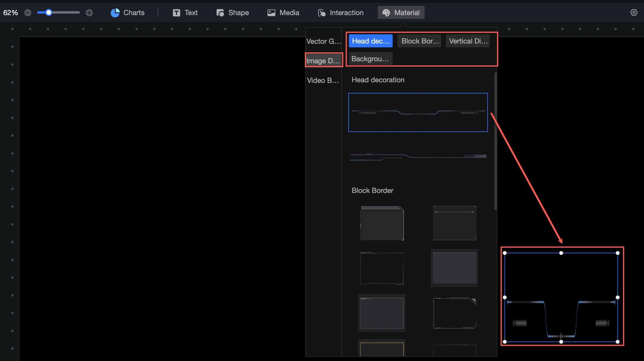
Task: Click the Backgrou... filter tag
Action: 370,59
